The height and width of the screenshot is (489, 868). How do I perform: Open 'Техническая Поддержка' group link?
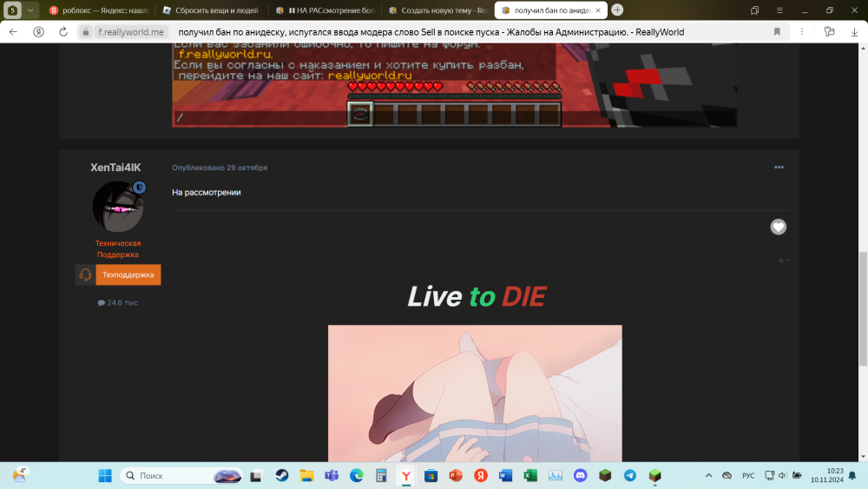pyautogui.click(x=118, y=248)
